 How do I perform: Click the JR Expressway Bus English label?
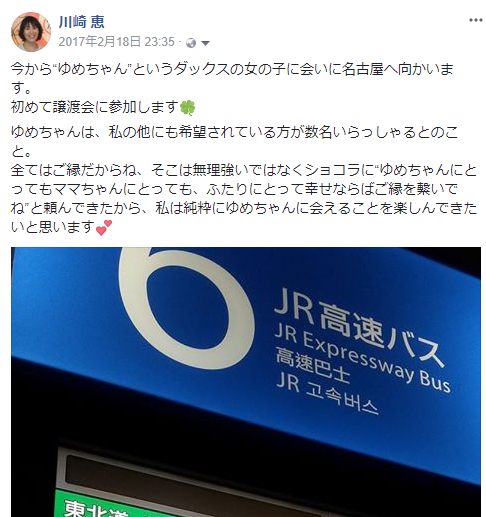tap(362, 358)
